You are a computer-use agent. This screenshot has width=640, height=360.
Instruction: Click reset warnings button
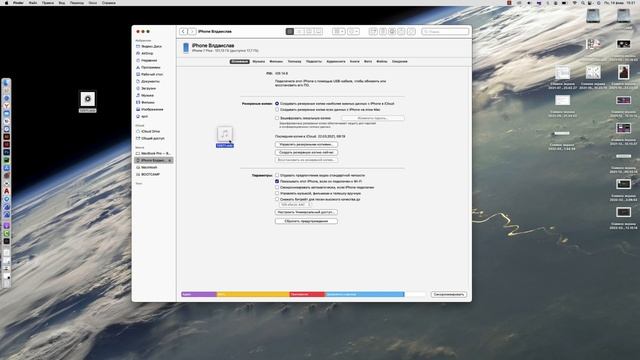click(306, 221)
